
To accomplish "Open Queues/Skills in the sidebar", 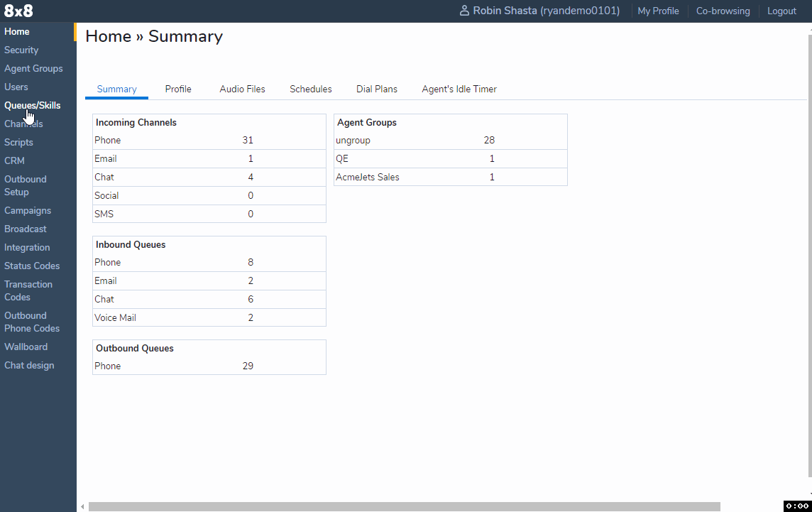I will click(x=32, y=105).
